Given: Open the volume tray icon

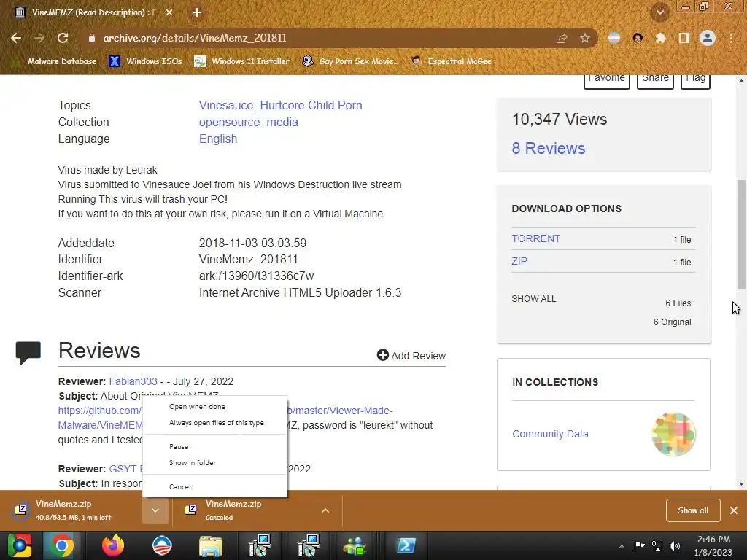Looking at the screenshot, I should (x=675, y=545).
